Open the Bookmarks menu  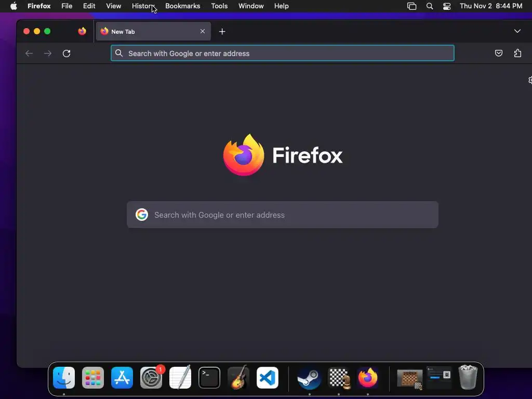pyautogui.click(x=182, y=6)
